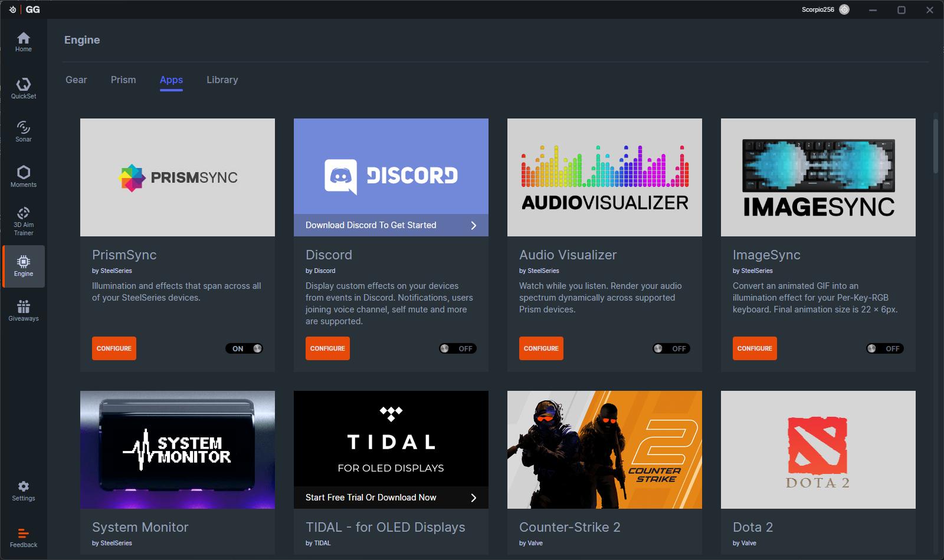This screenshot has width=944, height=560.
Task: Enable the Audio Visualizer app
Action: coord(671,348)
